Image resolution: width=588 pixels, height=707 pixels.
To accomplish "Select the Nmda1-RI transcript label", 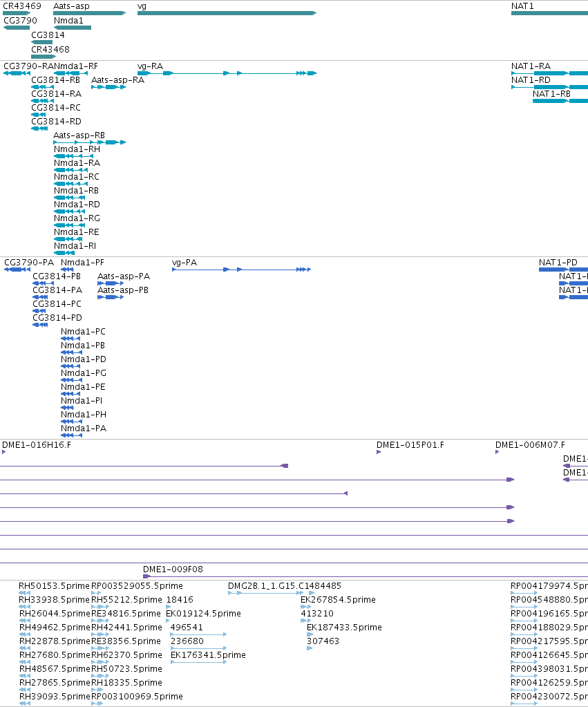I will [75, 246].
